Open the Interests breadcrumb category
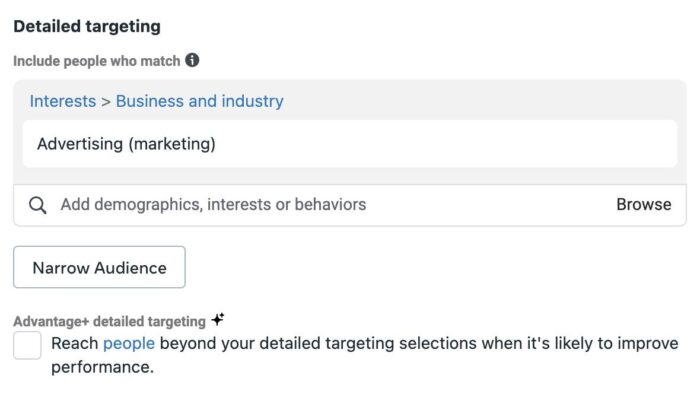This screenshot has height=394, width=700. click(x=63, y=101)
